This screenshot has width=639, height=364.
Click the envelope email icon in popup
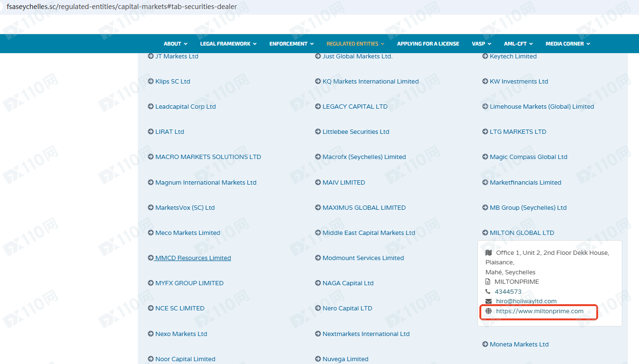click(x=488, y=301)
